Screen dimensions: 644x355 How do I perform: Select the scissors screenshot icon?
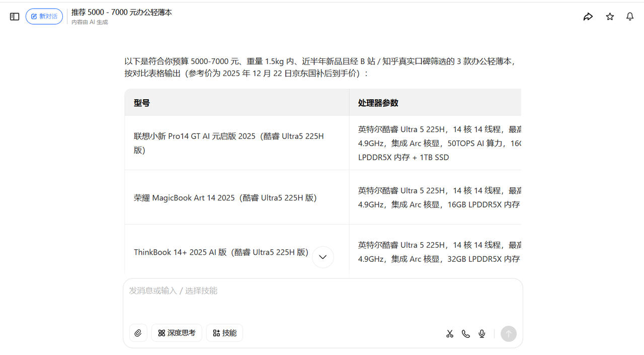[x=450, y=334]
